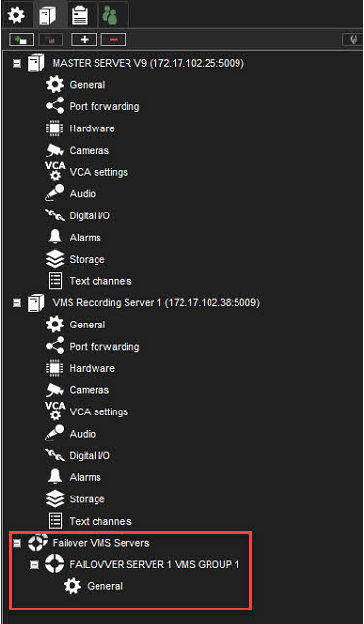
Task: Collapse the MASTER SERVER V9 tree node
Action: 16,64
